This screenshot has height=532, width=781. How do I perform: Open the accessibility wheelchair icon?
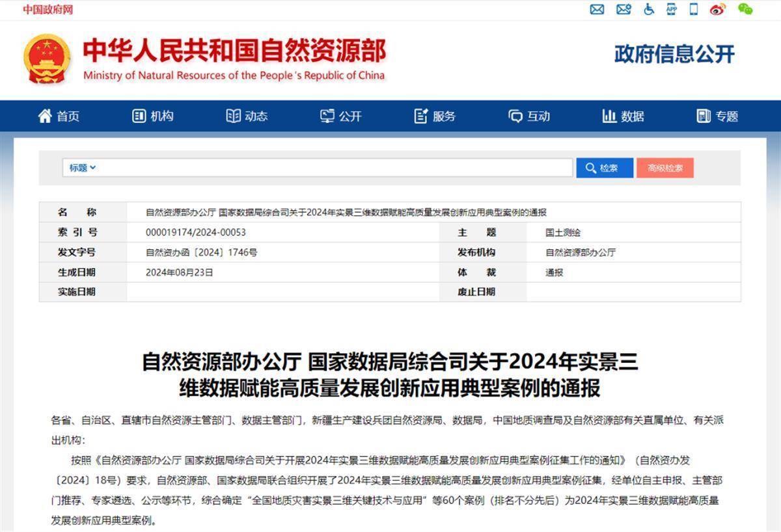pos(649,9)
